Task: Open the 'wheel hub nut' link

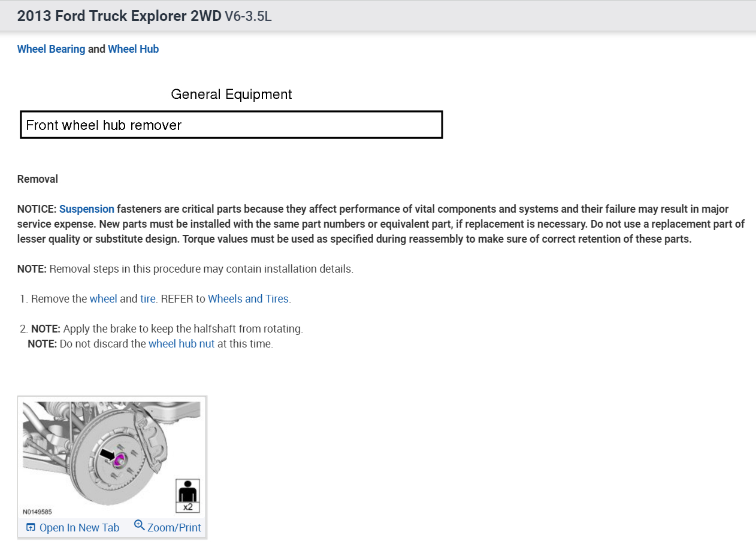Action: [182, 344]
